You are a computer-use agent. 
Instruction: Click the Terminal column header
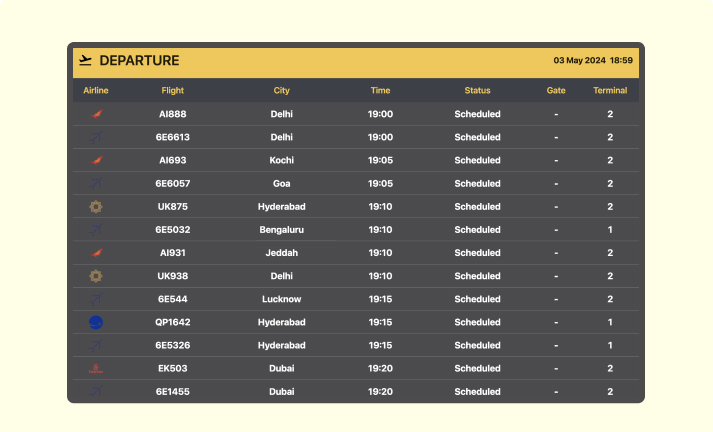pos(610,90)
